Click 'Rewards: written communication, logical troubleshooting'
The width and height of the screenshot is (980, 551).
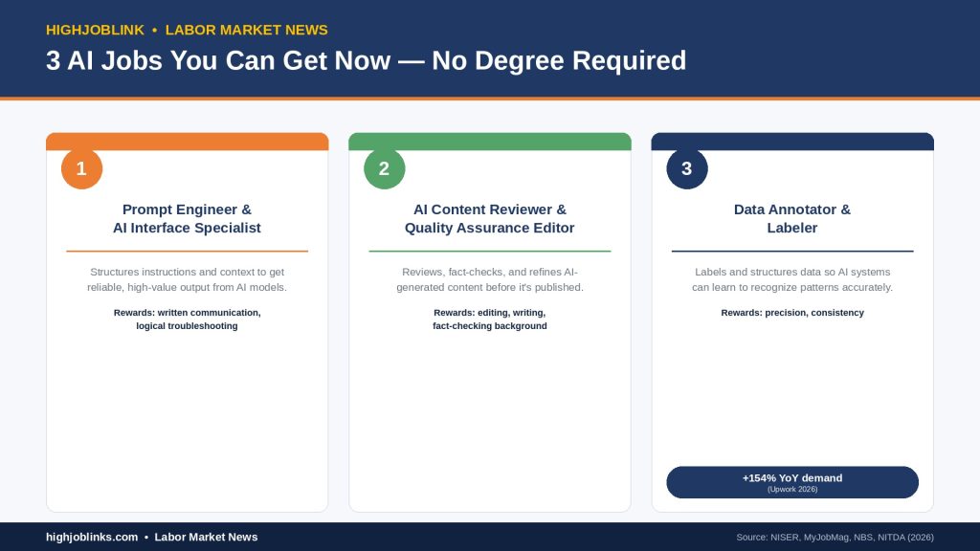pyautogui.click(x=187, y=320)
